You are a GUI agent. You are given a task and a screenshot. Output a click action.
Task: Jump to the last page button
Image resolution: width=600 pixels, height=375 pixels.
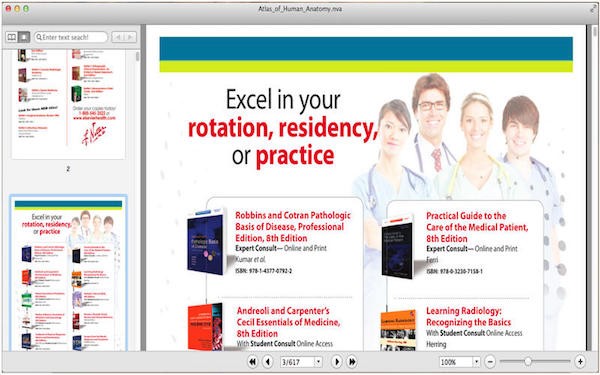click(x=352, y=362)
